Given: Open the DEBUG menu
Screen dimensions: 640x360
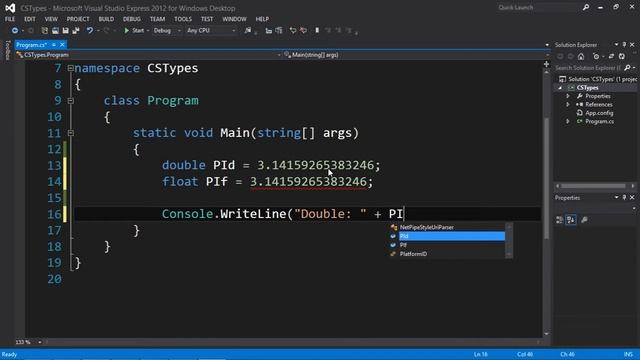Looking at the screenshot, I should point(131,19).
